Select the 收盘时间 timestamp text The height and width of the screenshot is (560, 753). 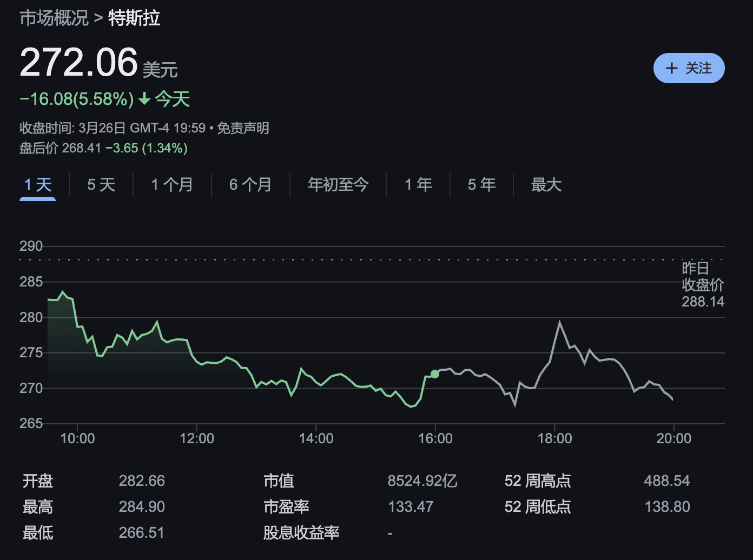tap(113, 128)
